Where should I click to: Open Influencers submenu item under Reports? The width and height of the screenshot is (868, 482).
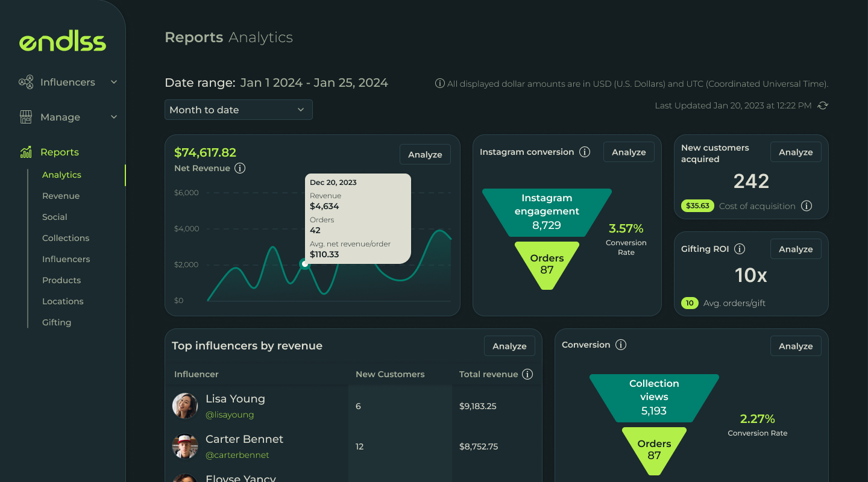point(66,259)
